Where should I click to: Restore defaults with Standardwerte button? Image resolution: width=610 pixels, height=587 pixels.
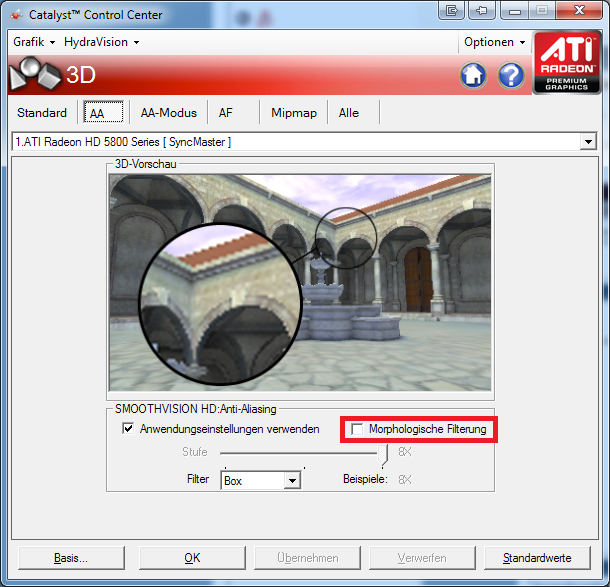tap(537, 558)
